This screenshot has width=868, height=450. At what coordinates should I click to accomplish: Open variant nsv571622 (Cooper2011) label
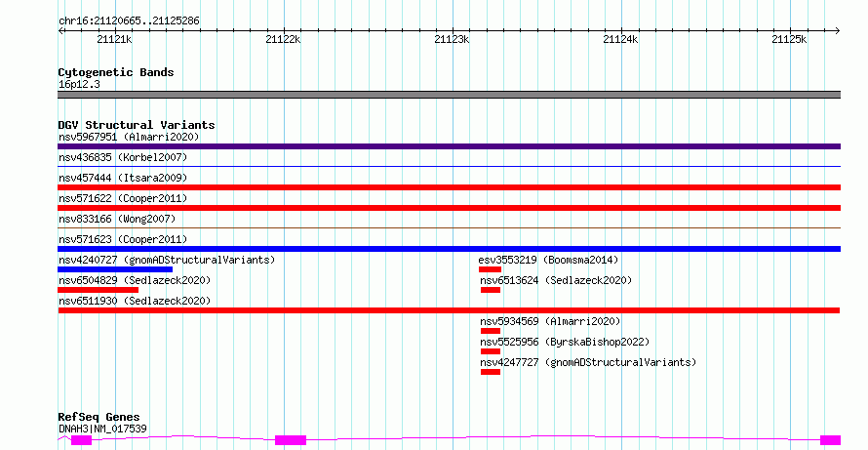(x=123, y=198)
